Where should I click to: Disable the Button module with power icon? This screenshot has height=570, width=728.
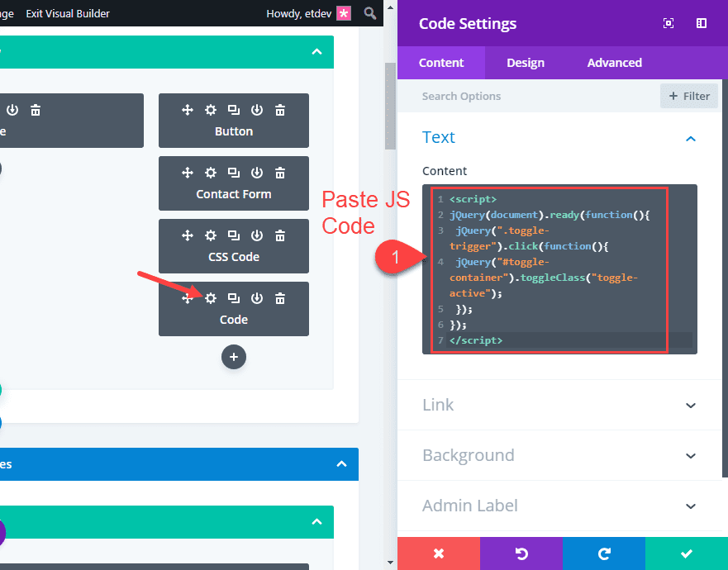(256, 109)
